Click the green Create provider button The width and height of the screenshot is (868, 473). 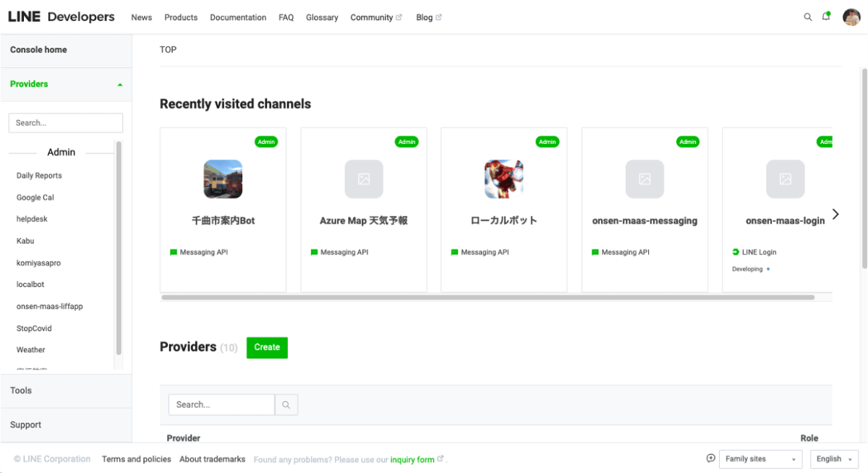click(267, 347)
